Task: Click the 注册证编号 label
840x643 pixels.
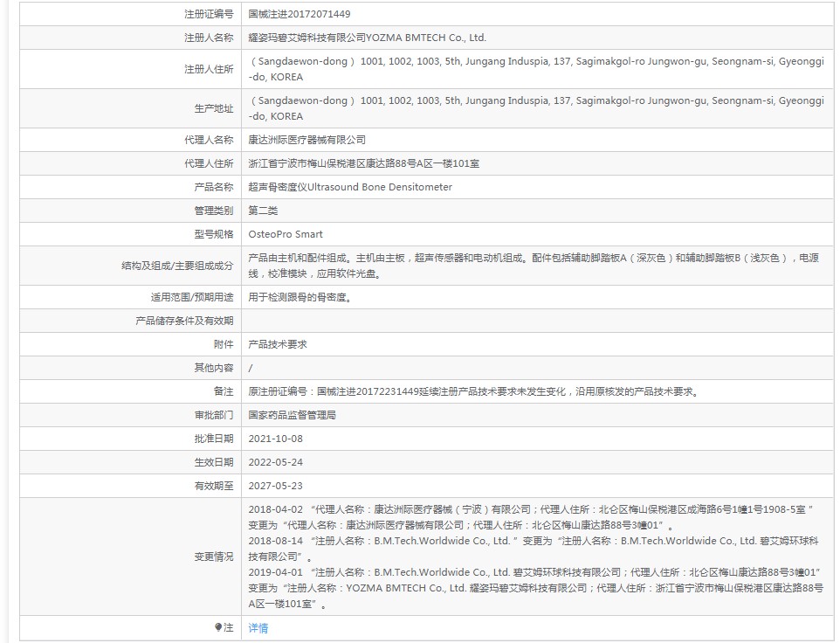Action: pyautogui.click(x=209, y=14)
